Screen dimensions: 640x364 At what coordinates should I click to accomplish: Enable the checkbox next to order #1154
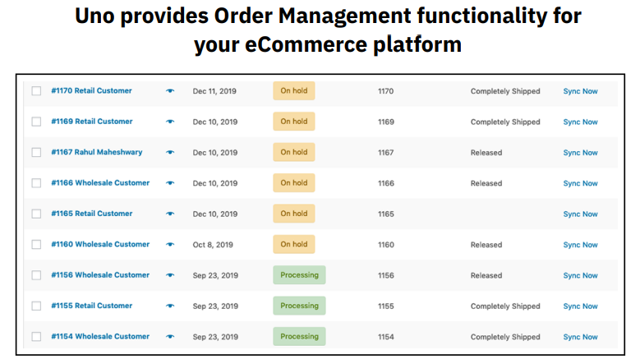pyautogui.click(x=36, y=337)
